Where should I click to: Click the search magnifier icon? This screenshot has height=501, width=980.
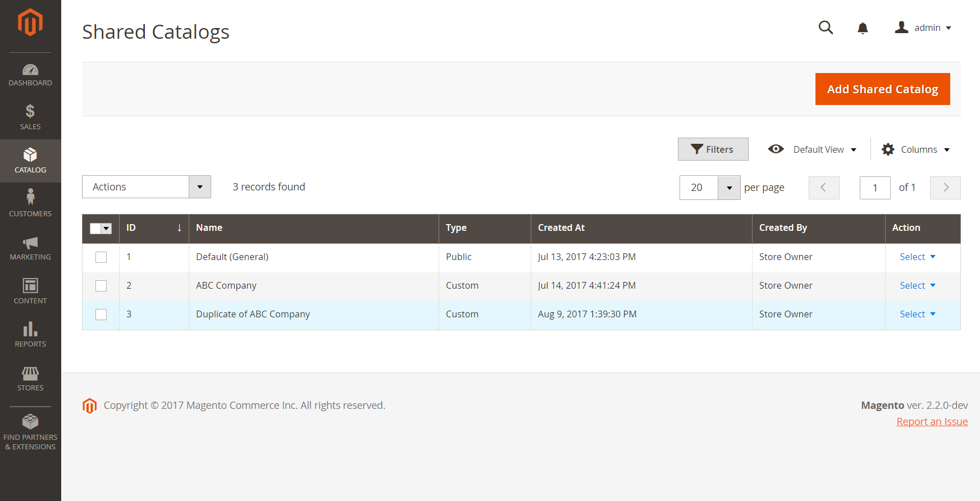[x=826, y=28]
